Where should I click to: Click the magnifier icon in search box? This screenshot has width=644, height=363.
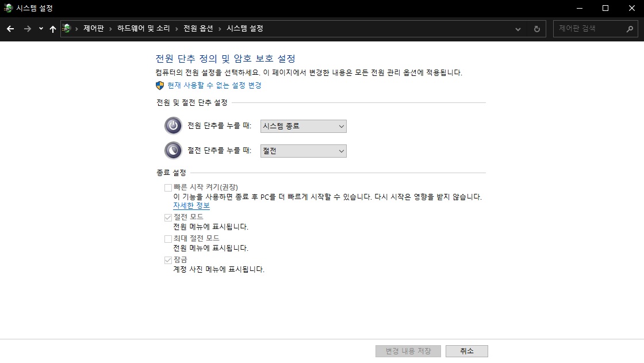pos(630,29)
